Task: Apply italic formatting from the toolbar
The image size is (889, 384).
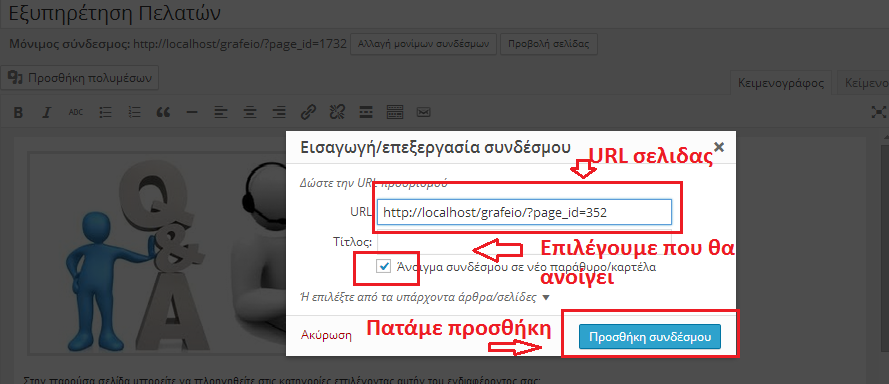Action: 47,112
